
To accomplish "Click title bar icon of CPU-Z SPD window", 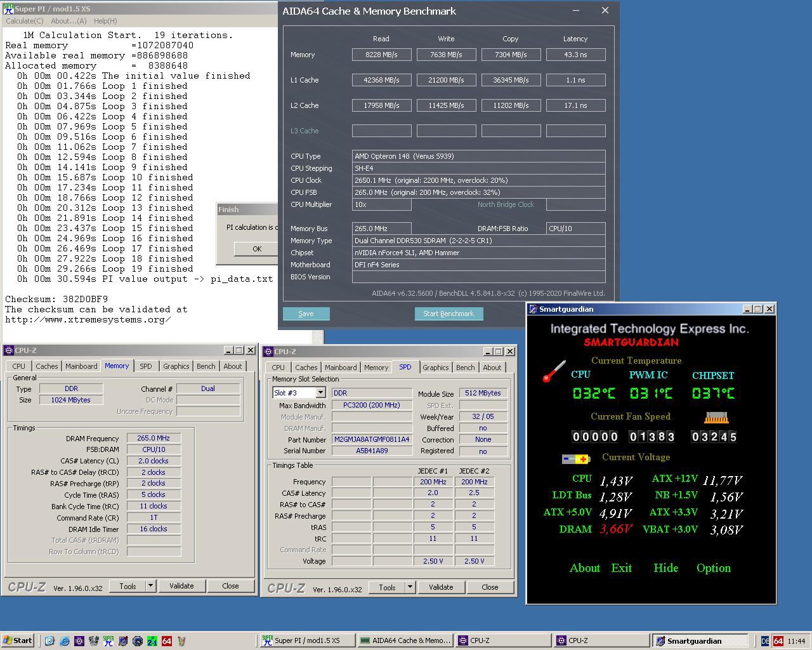I will coord(268,352).
